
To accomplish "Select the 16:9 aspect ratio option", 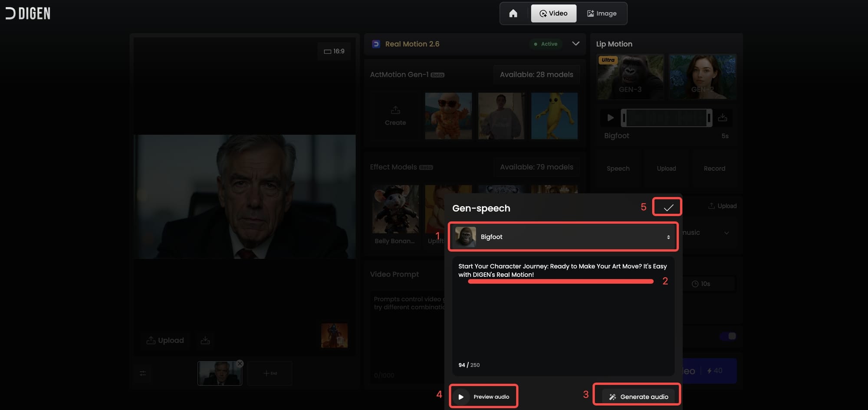I will pos(334,51).
